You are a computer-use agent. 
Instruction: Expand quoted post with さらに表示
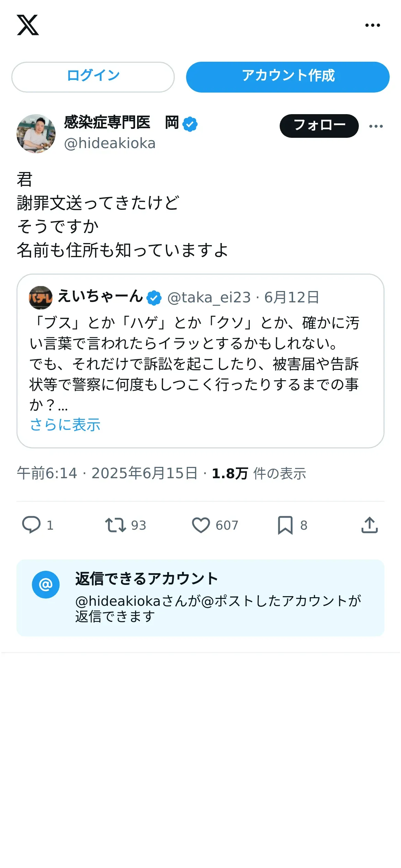65,425
